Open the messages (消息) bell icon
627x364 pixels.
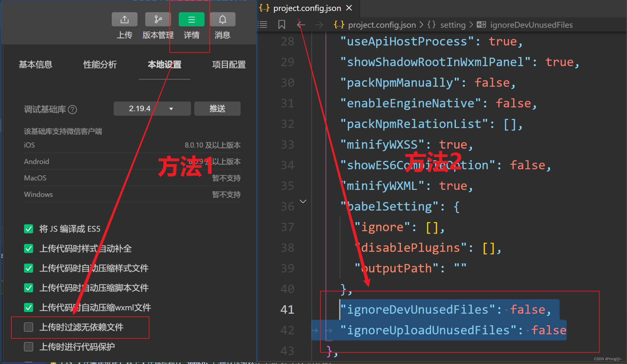(x=222, y=20)
